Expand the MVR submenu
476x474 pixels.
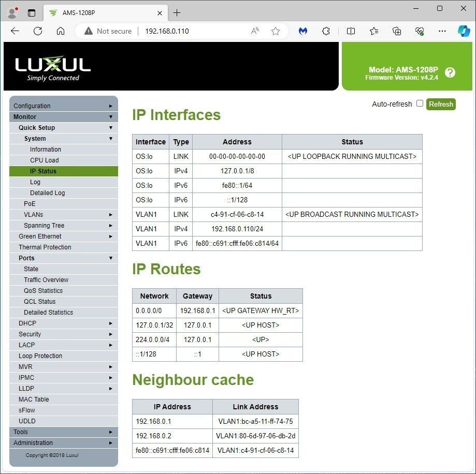pyautogui.click(x=64, y=367)
